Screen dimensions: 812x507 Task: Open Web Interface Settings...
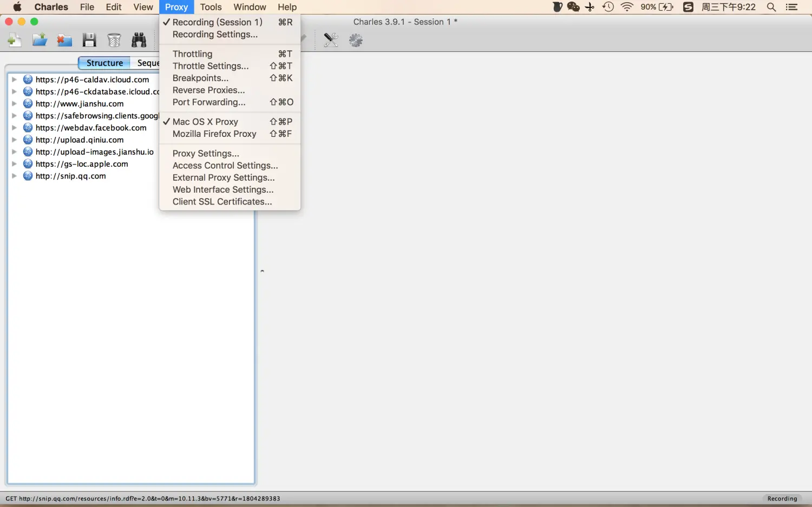230,189
